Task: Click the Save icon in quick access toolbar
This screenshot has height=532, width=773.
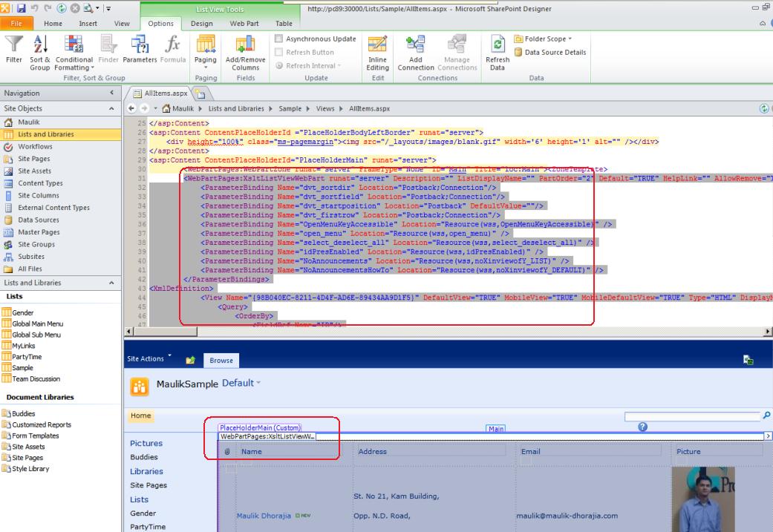Action: pos(22,8)
